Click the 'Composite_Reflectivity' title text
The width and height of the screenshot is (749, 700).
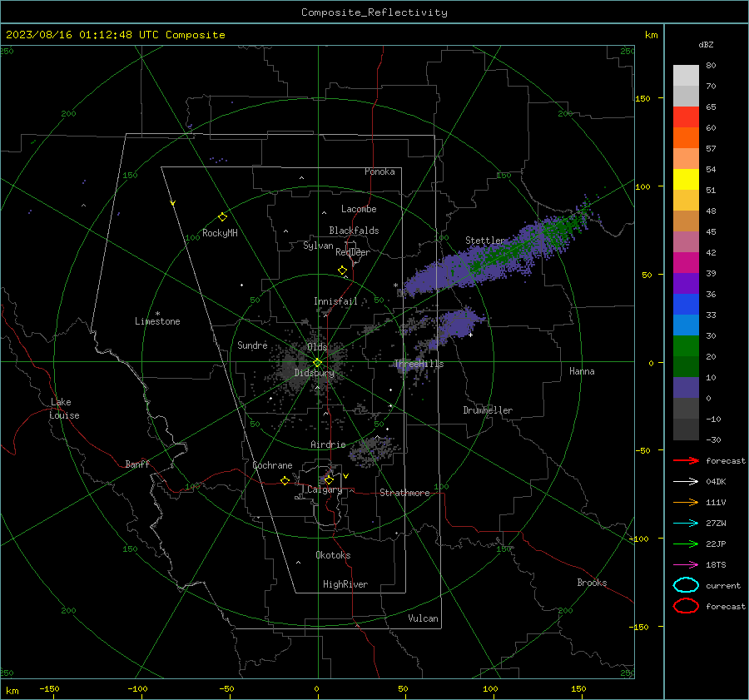click(x=374, y=12)
